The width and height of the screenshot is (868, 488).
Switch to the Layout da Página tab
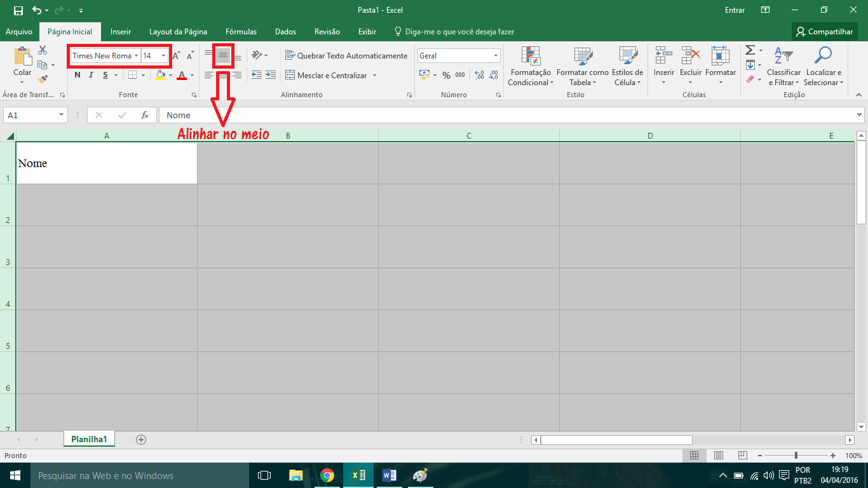pos(179,31)
